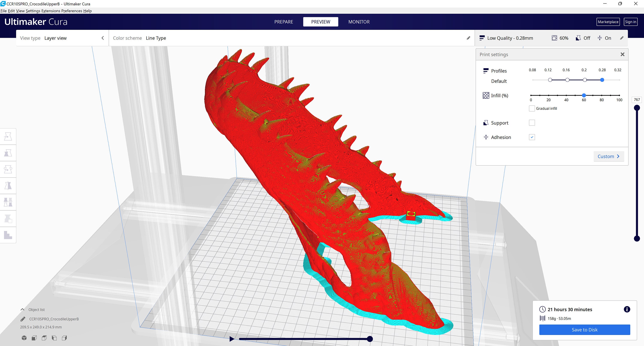Select the Scale tool in left toolbar

[8, 153]
